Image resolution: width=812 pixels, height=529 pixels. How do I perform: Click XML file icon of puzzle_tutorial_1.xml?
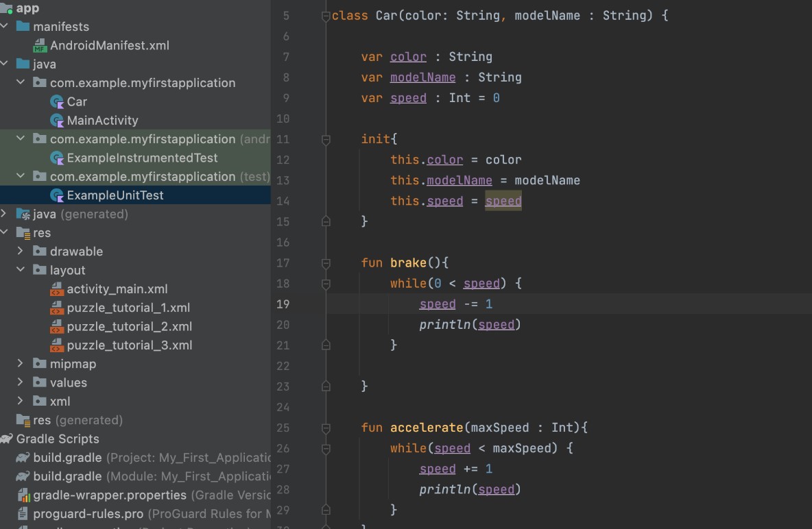[56, 308]
